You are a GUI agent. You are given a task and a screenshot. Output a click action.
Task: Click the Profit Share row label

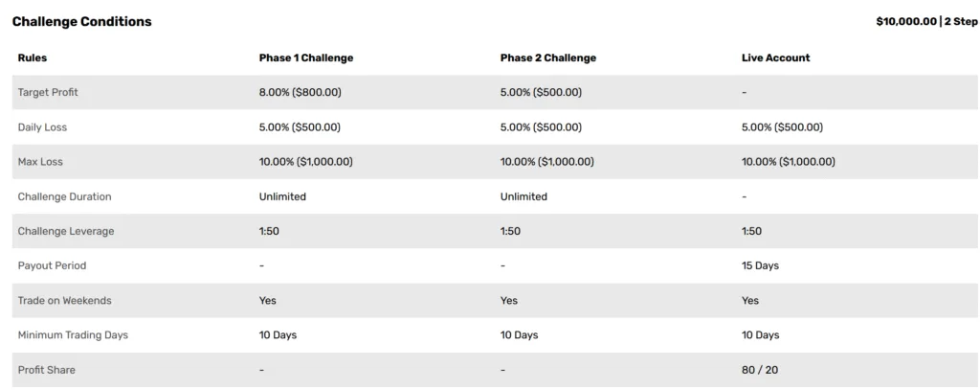[x=46, y=370]
